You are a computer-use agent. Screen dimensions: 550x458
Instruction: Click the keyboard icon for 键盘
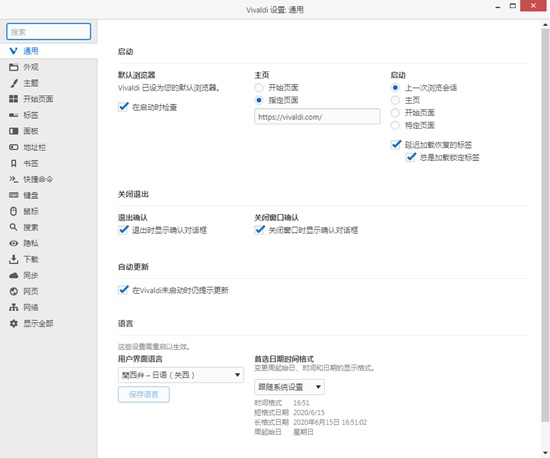13,195
